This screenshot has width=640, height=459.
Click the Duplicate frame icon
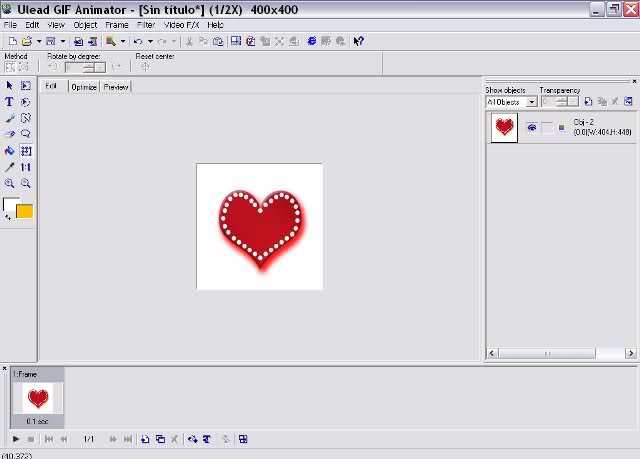[160, 439]
